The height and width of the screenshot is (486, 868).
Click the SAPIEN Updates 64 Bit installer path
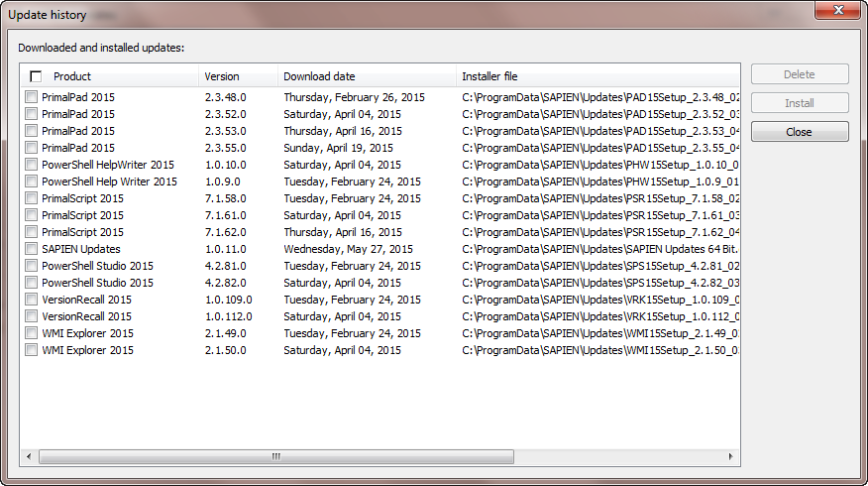tap(600, 249)
